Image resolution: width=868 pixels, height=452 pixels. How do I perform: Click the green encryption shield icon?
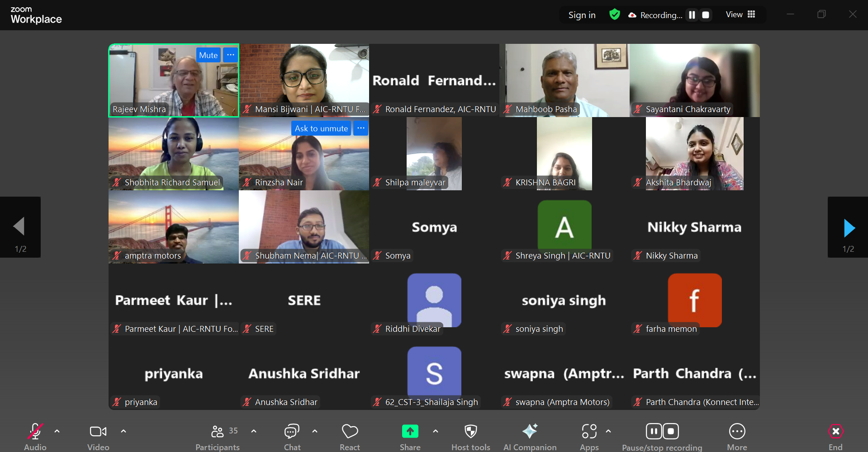tap(614, 14)
